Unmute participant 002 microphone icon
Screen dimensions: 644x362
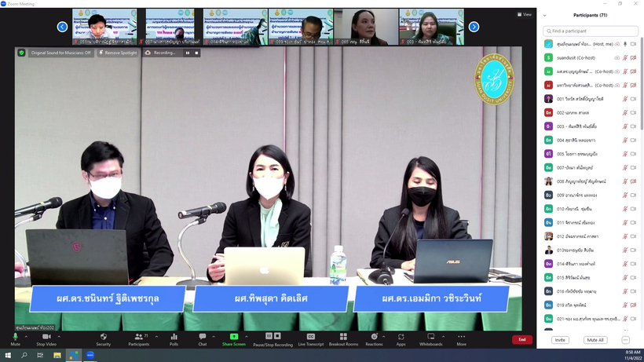(625, 112)
